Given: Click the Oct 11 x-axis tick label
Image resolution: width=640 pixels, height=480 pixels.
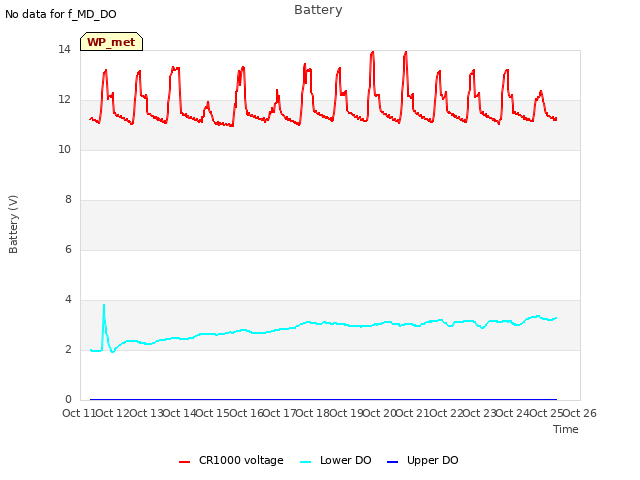Looking at the screenshot, I should pyautogui.click(x=79, y=413).
